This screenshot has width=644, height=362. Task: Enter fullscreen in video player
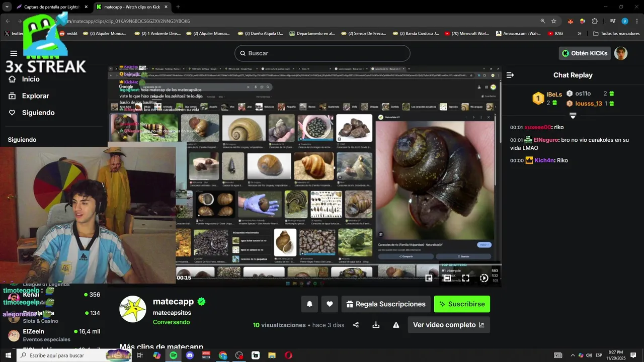point(465,278)
